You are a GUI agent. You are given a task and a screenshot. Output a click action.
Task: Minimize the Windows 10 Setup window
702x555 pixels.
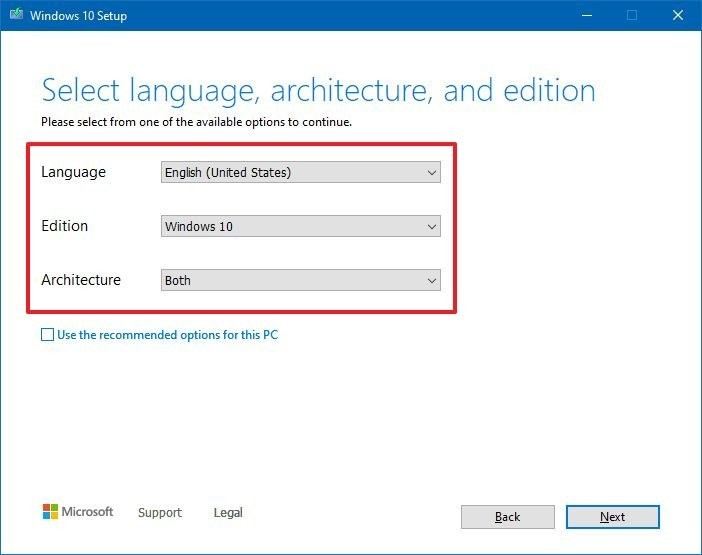[584, 16]
